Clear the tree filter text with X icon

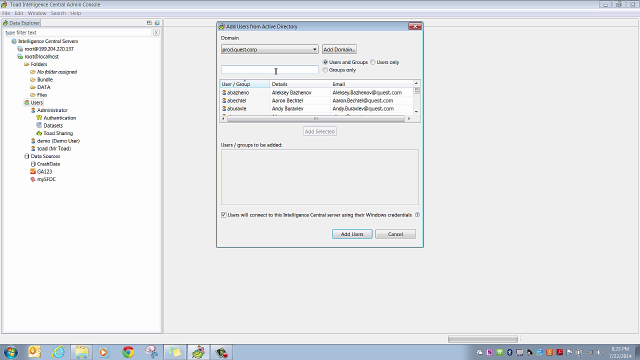(x=156, y=33)
